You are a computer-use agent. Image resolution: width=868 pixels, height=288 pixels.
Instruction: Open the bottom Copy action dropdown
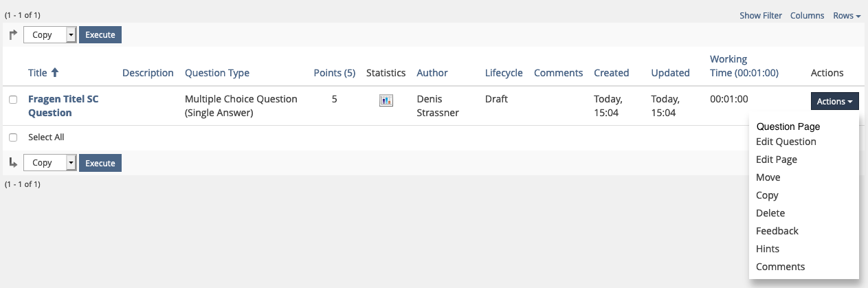(50, 163)
